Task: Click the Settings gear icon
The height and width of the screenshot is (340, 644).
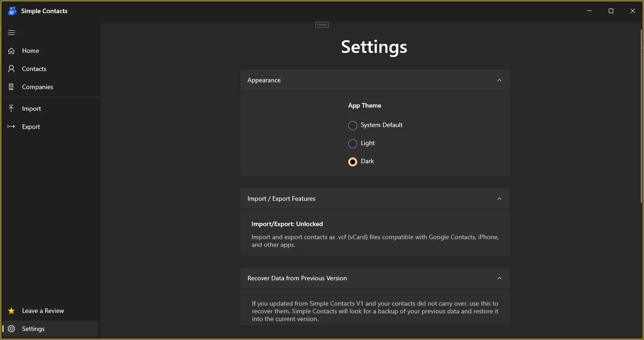Action: tap(12, 329)
